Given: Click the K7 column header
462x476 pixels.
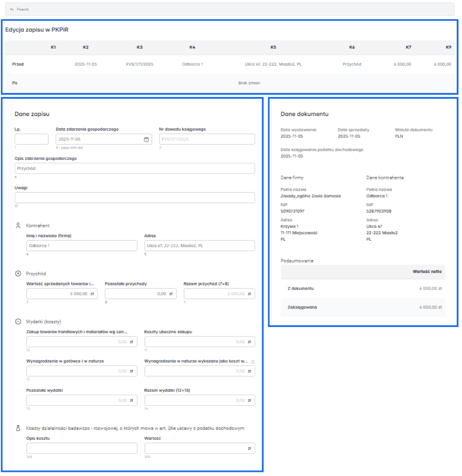Looking at the screenshot, I should pos(408,47).
